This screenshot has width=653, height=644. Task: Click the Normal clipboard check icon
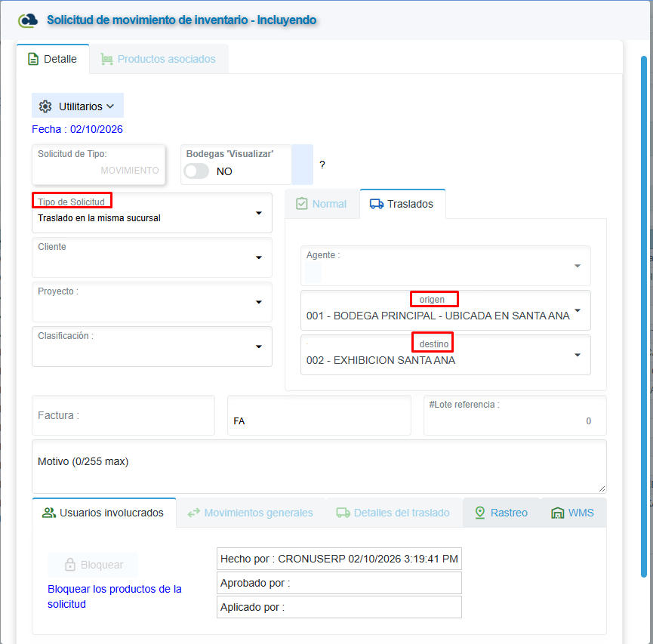coord(301,204)
